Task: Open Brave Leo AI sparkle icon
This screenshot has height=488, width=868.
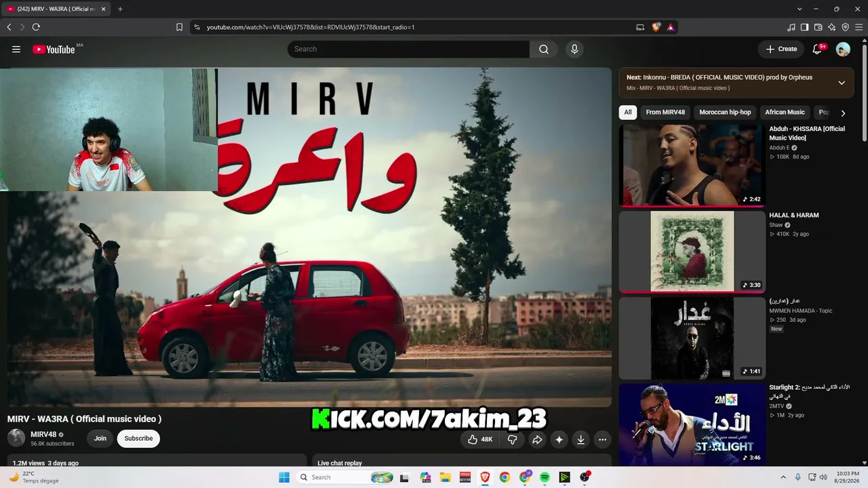Action: pos(831,27)
